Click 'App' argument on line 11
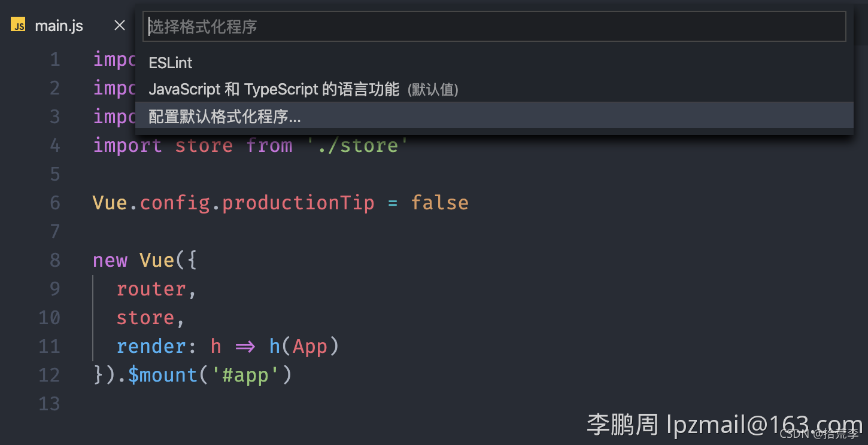Image resolution: width=868 pixels, height=445 pixels. tap(310, 346)
